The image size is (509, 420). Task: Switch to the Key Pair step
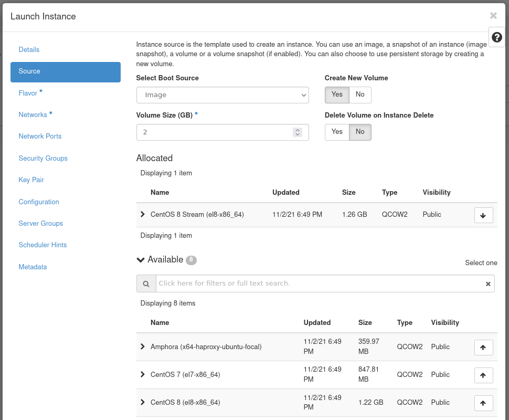pos(31,180)
